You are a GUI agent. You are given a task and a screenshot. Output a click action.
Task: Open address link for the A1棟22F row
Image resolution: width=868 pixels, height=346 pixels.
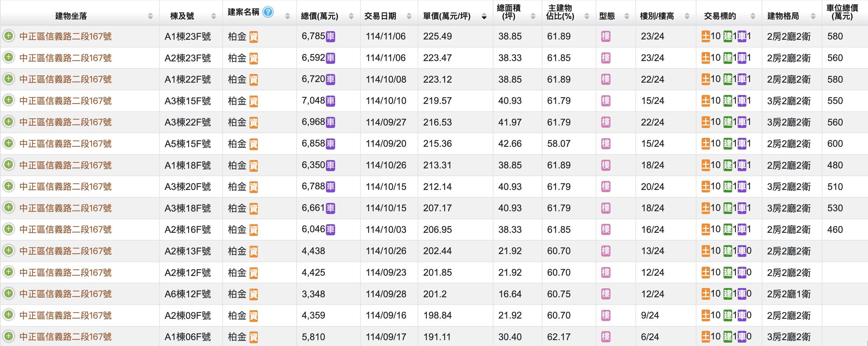click(65, 80)
